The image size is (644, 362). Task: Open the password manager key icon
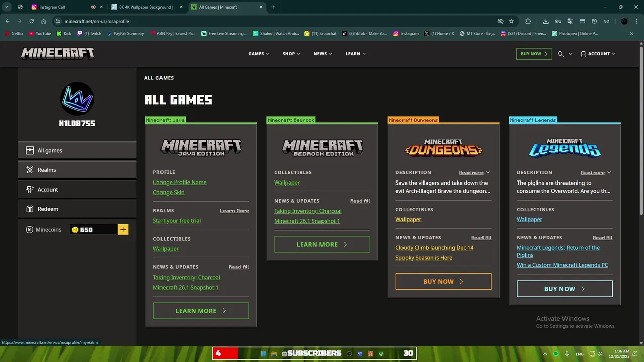pyautogui.click(x=558, y=21)
